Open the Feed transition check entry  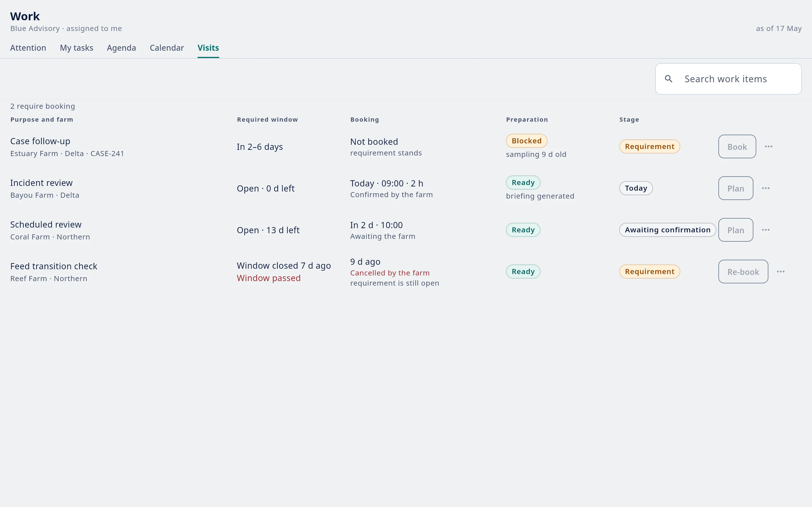pyautogui.click(x=54, y=266)
